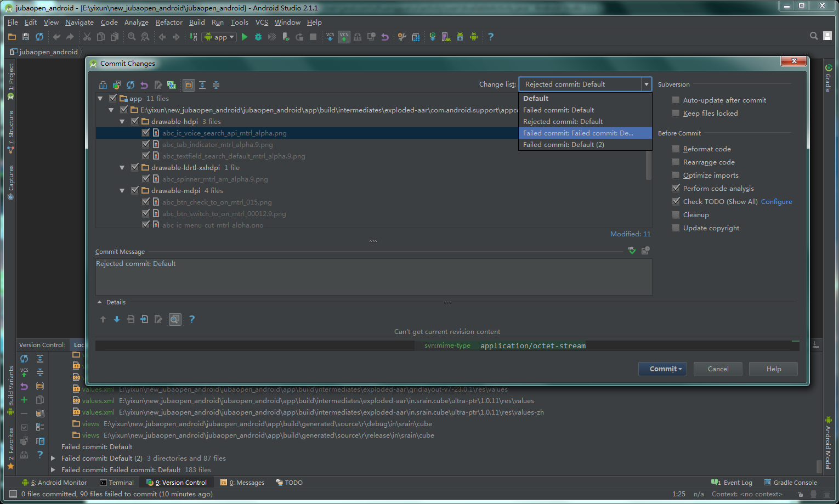Screen dimensions: 839x504
Task: Click in the Commit Message text area
Action: click(373, 277)
